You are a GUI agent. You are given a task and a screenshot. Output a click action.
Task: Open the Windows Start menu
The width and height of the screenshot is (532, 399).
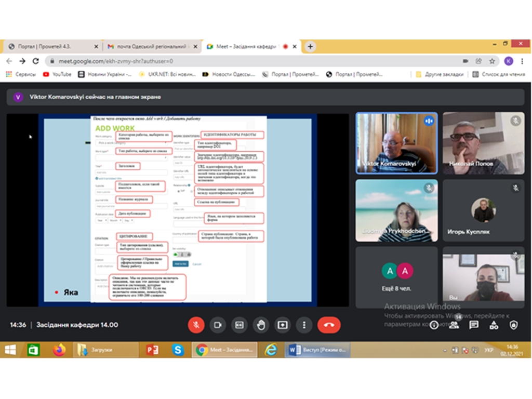[x=10, y=350]
